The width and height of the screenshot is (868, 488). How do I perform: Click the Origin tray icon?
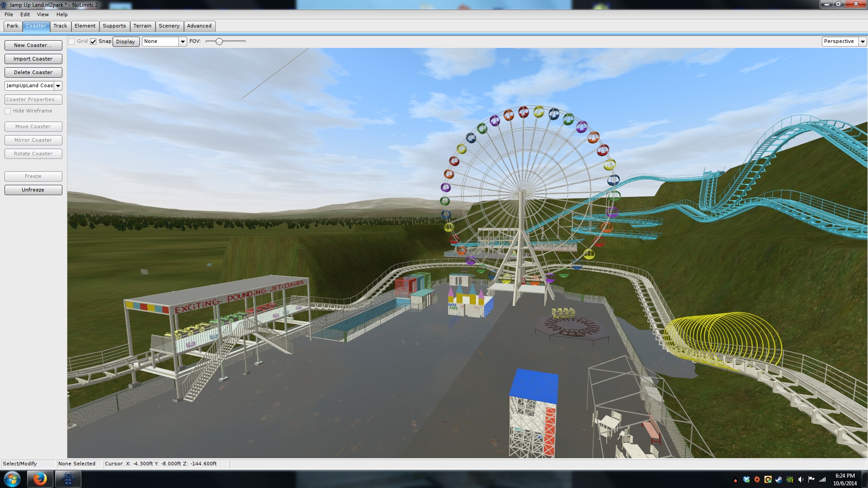[x=757, y=479]
